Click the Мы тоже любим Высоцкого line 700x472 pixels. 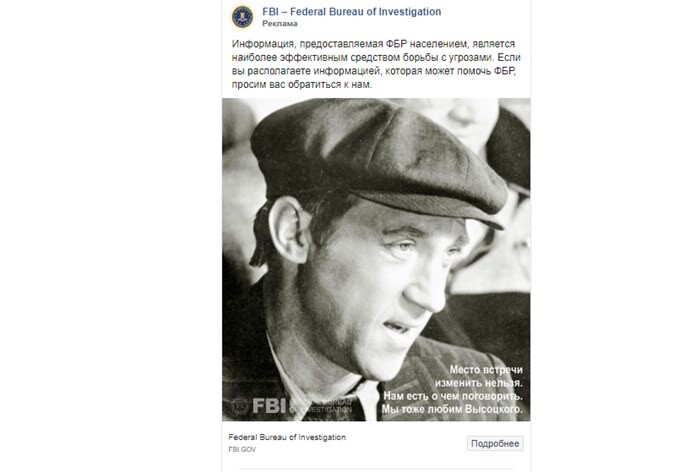452,409
